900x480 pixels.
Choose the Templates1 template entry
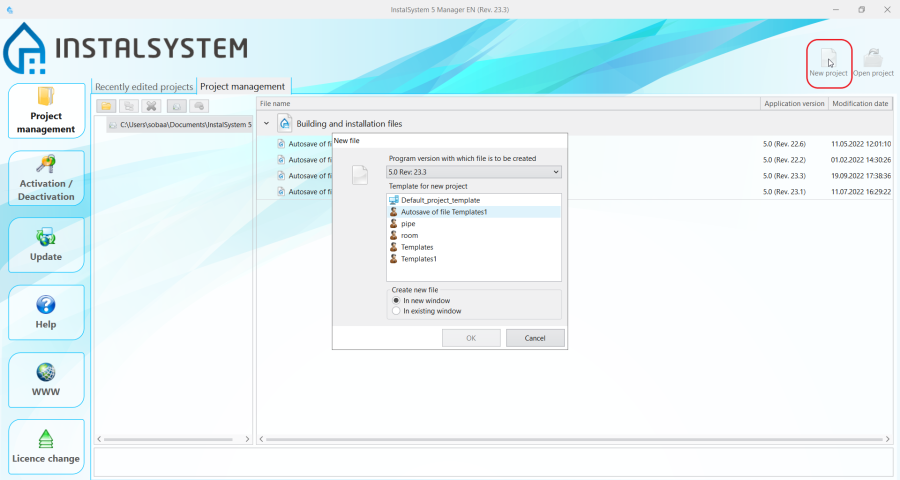418,259
